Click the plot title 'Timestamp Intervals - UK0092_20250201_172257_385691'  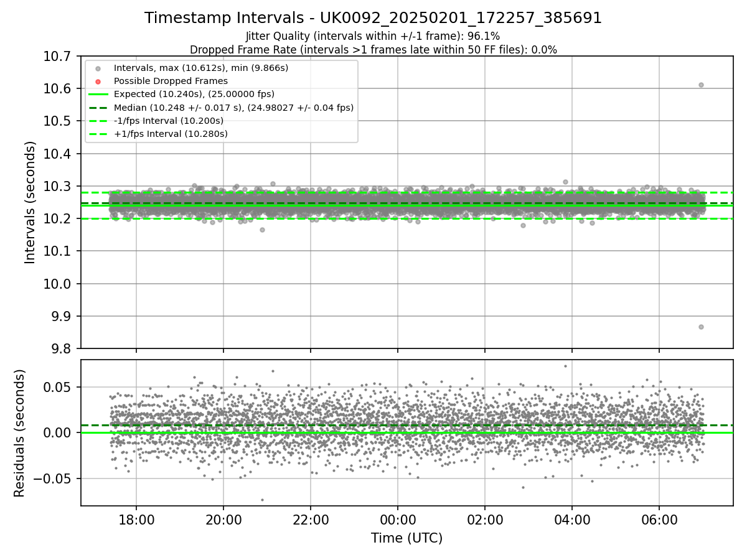(x=373, y=18)
